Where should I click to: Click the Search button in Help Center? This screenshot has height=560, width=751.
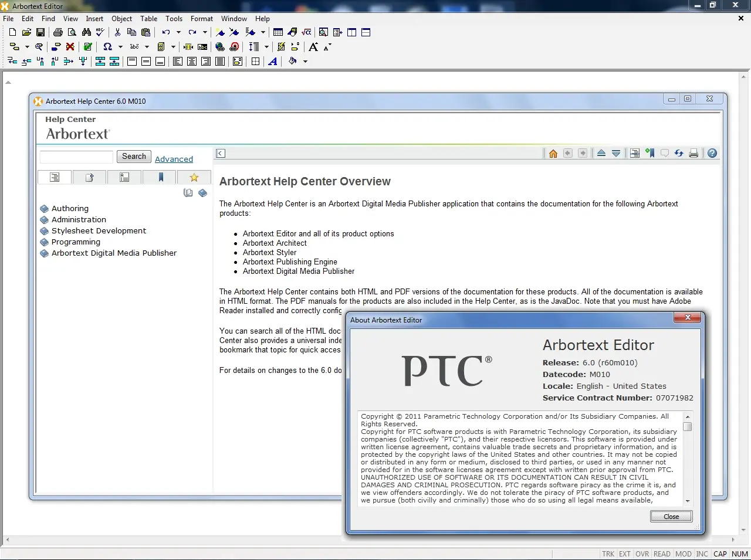point(134,157)
